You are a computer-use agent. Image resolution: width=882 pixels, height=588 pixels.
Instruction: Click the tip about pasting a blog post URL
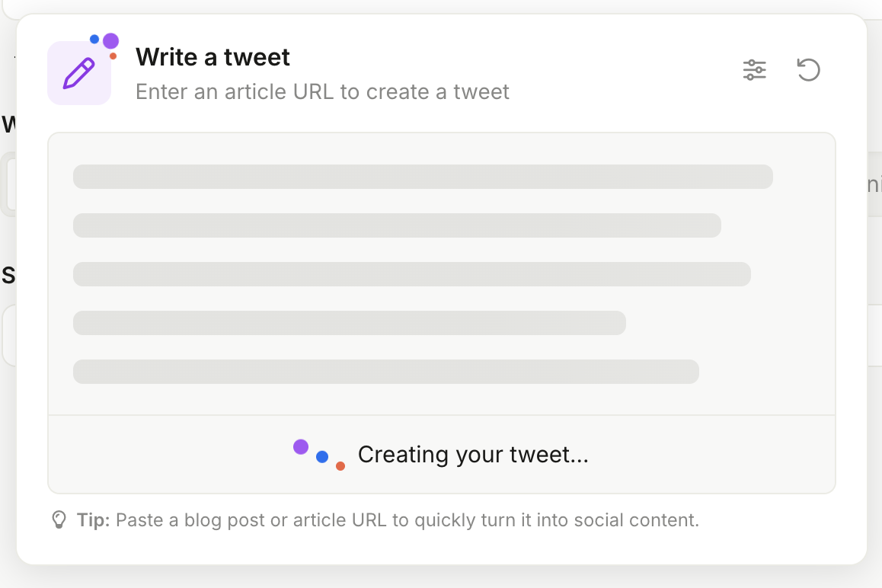click(x=407, y=520)
